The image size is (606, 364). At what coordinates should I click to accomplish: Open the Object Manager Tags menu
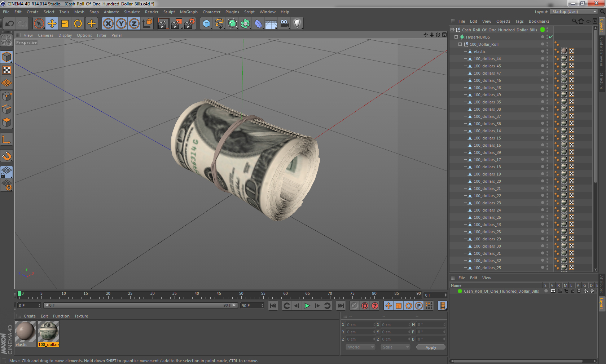(x=519, y=21)
